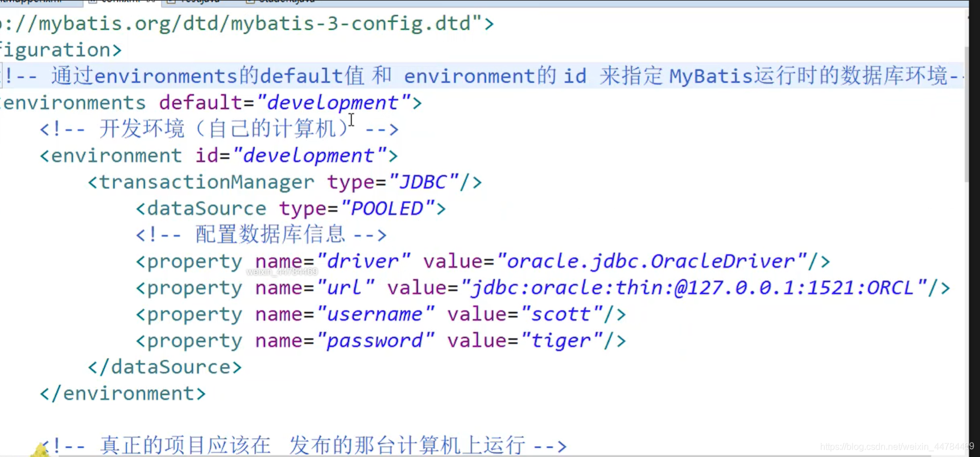Click the name="driver" attribute
The height and width of the screenshot is (457, 980).
tap(333, 262)
